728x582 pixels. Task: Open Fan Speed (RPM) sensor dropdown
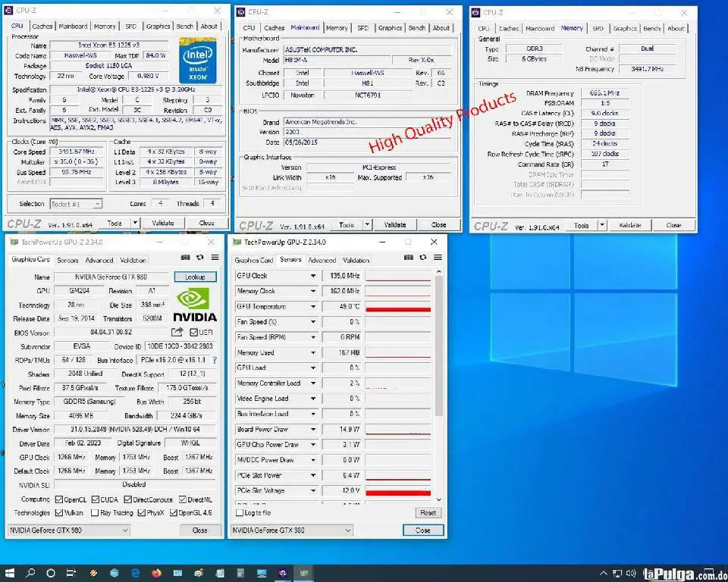pyautogui.click(x=313, y=337)
